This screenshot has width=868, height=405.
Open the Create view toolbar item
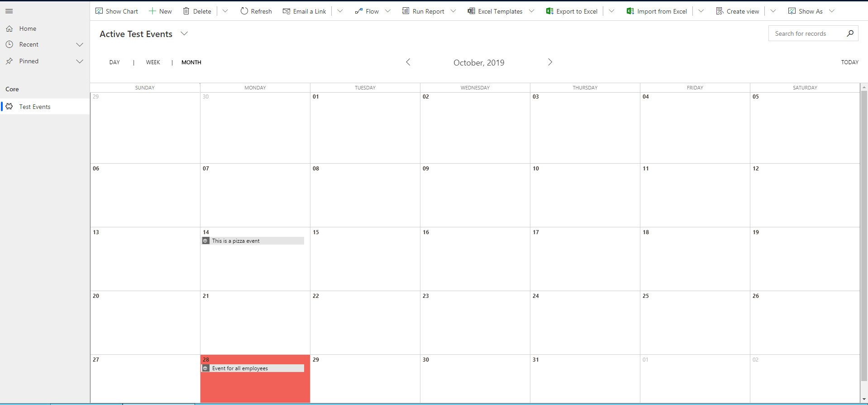[x=738, y=11]
